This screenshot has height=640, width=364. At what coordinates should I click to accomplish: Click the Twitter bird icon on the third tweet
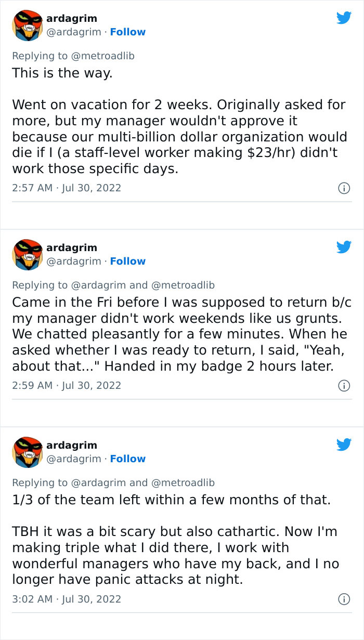tap(344, 444)
